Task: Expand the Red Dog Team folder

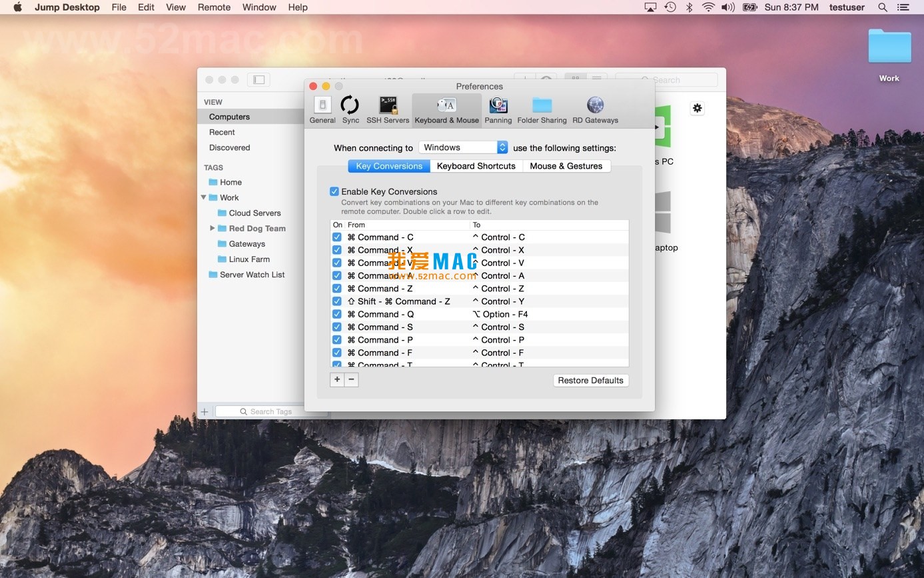Action: 213,228
